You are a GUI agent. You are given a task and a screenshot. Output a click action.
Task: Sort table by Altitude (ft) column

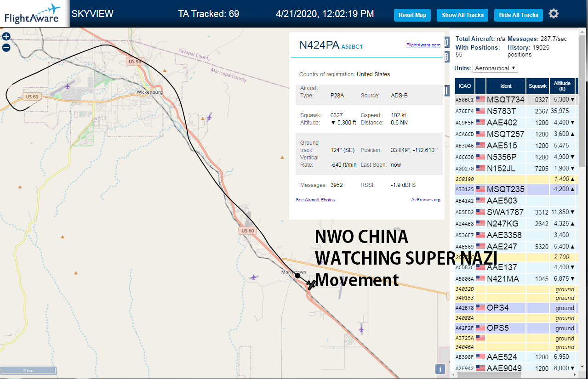(x=562, y=86)
